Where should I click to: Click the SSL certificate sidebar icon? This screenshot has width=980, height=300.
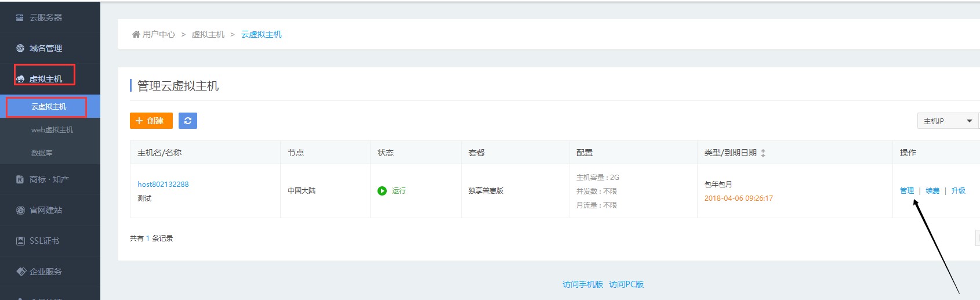click(20, 241)
